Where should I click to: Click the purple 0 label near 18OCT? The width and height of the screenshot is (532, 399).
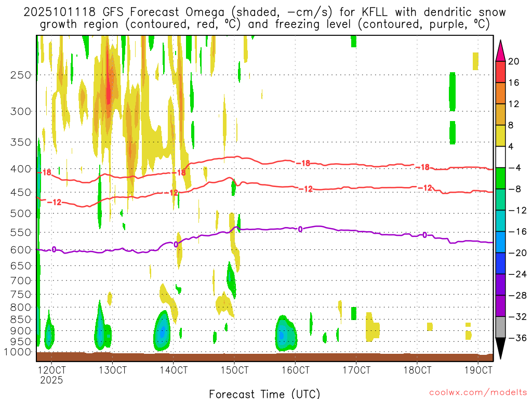[x=425, y=235]
